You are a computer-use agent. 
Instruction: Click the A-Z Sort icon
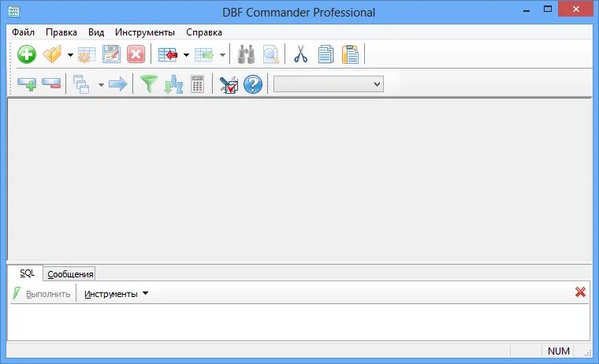[173, 84]
